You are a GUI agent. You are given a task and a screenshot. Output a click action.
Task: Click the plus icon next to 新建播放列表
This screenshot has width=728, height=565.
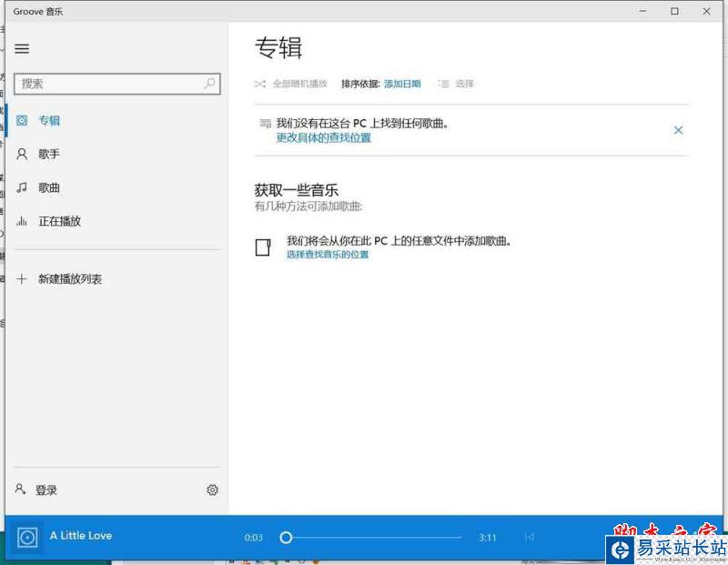(24, 278)
